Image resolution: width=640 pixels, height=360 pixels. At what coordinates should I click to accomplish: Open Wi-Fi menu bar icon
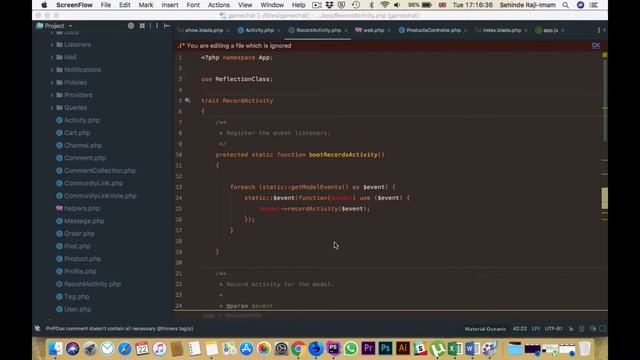click(384, 5)
